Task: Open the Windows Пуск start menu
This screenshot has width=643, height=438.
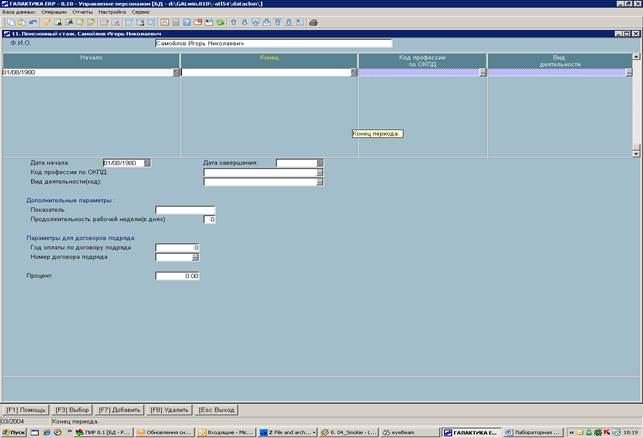Action: (x=15, y=432)
